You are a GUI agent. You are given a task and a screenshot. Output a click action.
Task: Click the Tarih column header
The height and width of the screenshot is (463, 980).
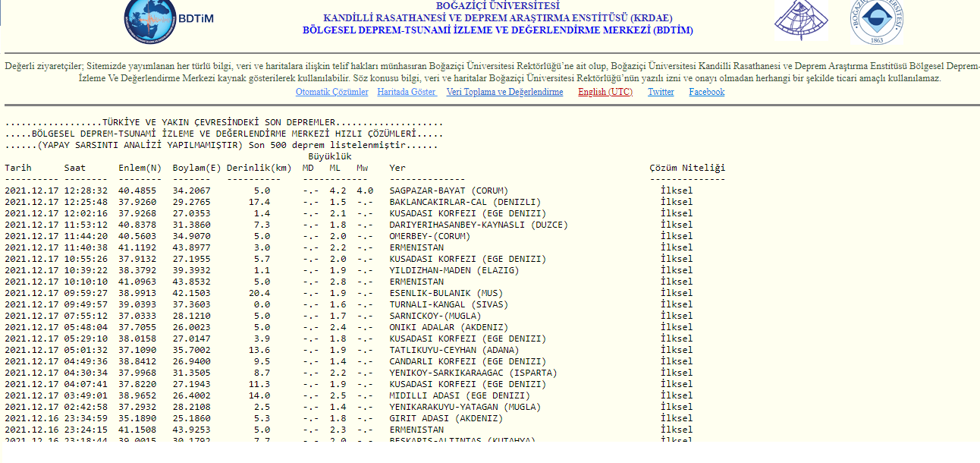click(x=18, y=168)
